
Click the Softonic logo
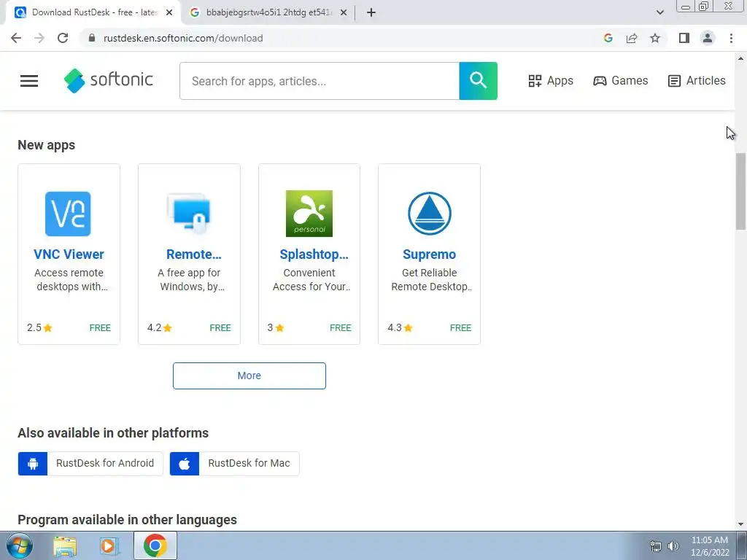[109, 80]
